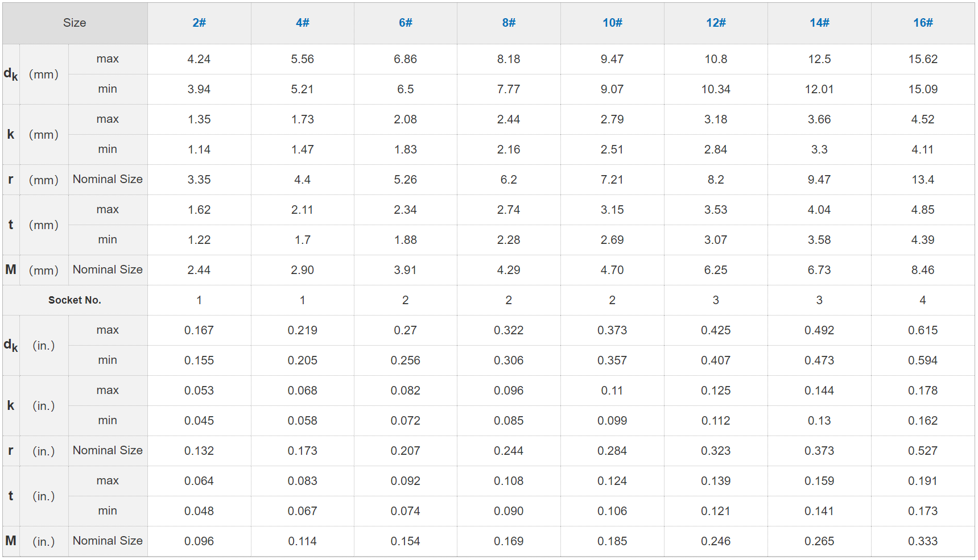The image size is (978, 560).
Task: Select the 0.527 r inch value
Action: click(x=923, y=451)
